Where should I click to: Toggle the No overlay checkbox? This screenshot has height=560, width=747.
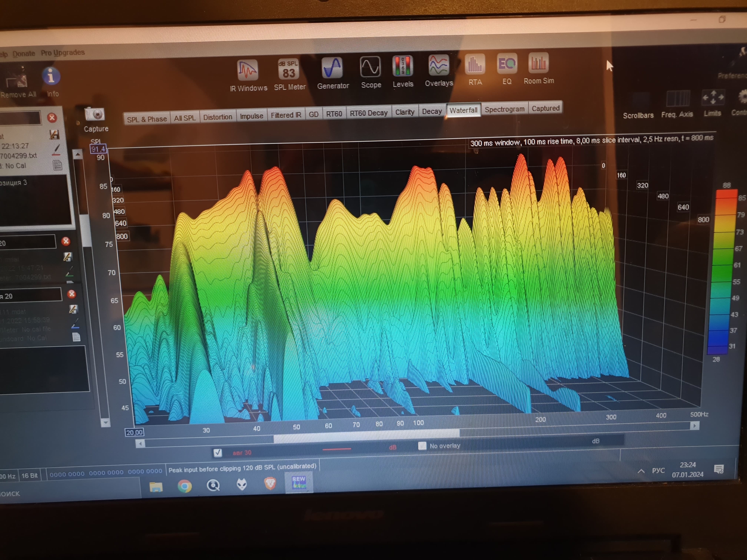coord(422,446)
